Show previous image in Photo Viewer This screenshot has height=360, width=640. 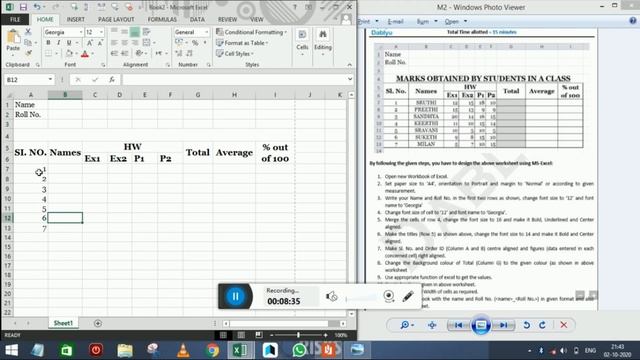(x=458, y=325)
